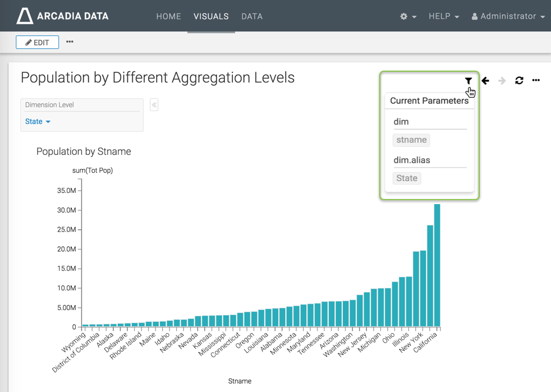
Task: Click the dashboard title text
Action: point(157,77)
